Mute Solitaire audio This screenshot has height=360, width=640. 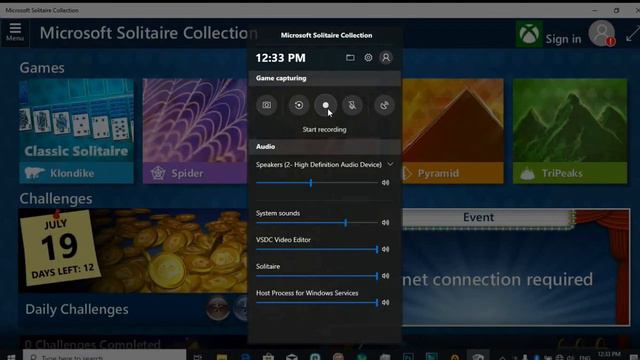click(385, 276)
